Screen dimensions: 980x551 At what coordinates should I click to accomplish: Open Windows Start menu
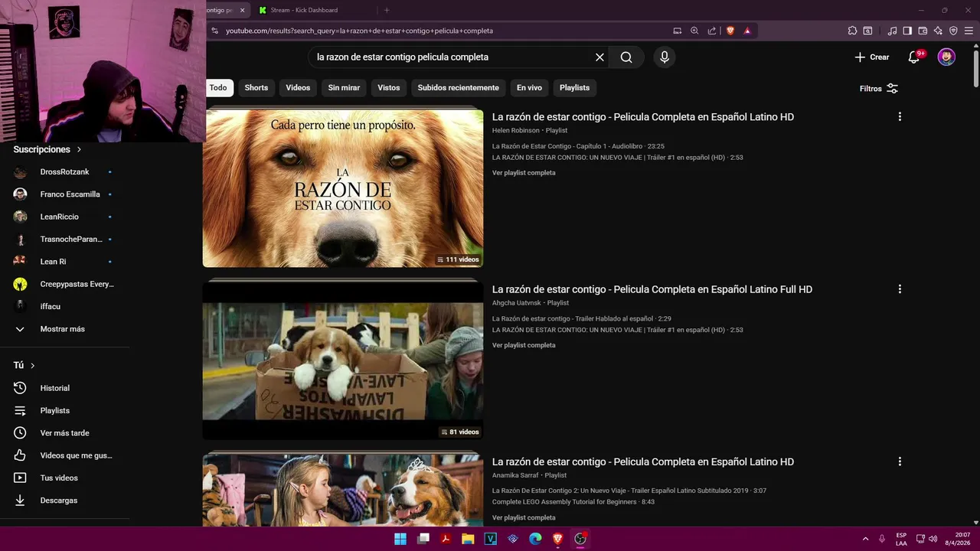[400, 539]
